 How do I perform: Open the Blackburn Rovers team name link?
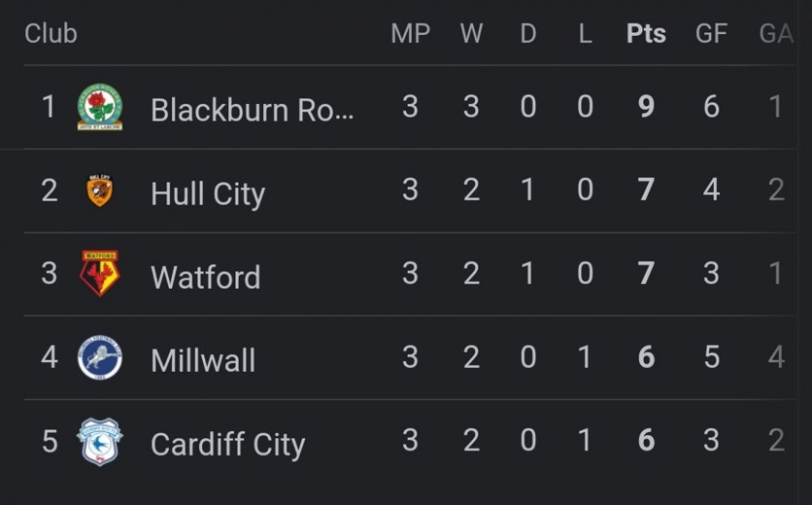pos(253,109)
